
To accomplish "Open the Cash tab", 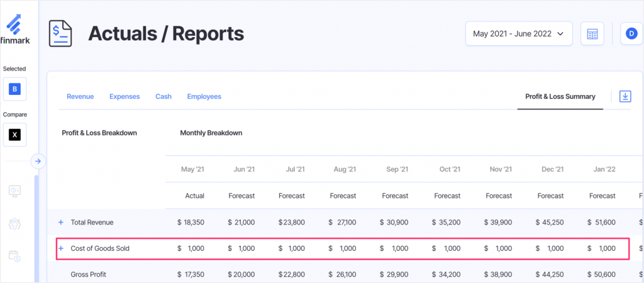I will coord(164,96).
